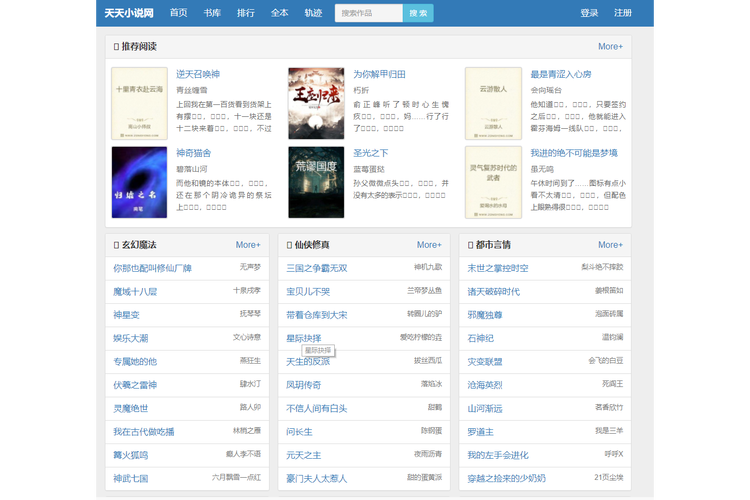Click the 注册 register link
The height and width of the screenshot is (500, 750).
623,13
